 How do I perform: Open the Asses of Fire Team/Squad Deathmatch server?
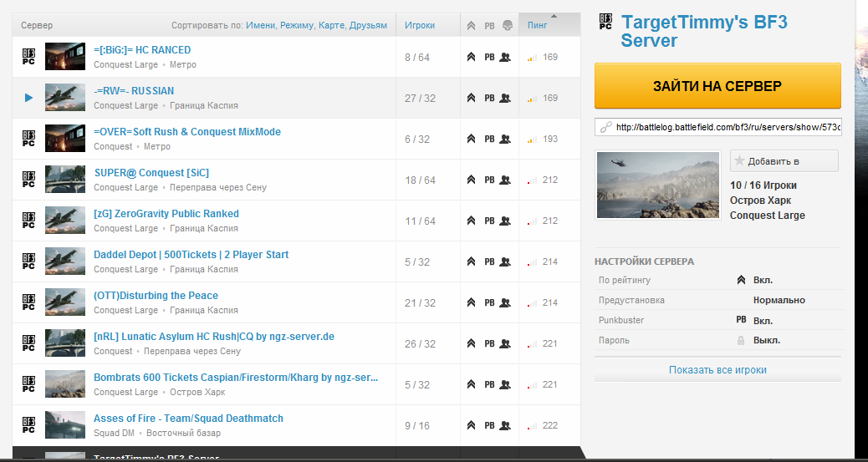[x=188, y=419]
